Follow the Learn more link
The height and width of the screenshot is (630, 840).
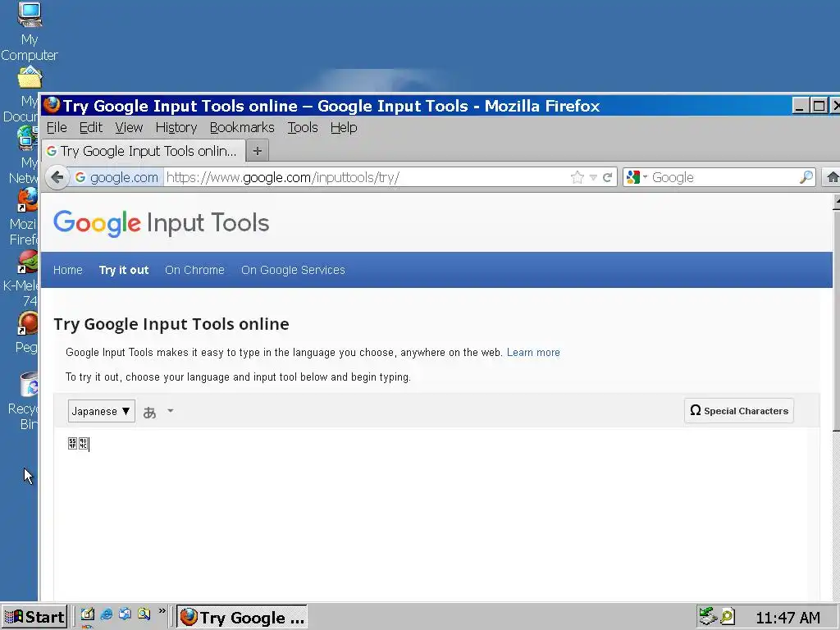coord(533,353)
